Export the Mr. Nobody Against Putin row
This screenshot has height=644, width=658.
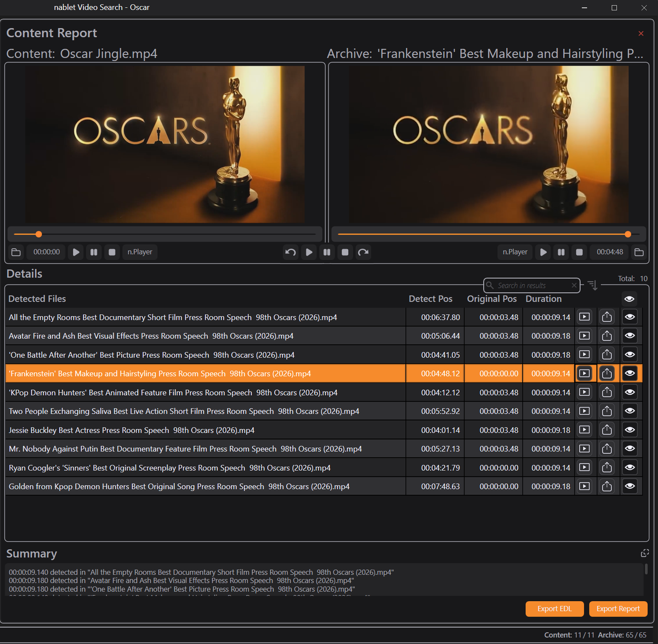(x=607, y=448)
